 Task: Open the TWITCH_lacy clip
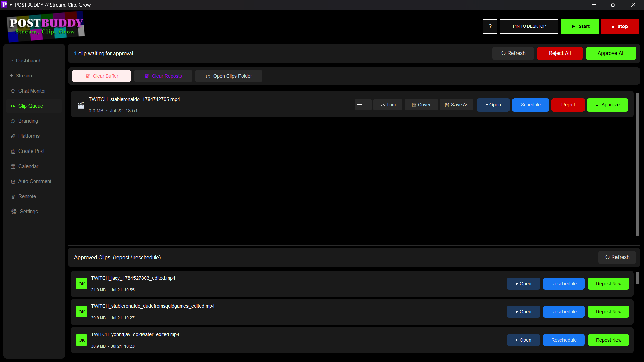(x=524, y=284)
